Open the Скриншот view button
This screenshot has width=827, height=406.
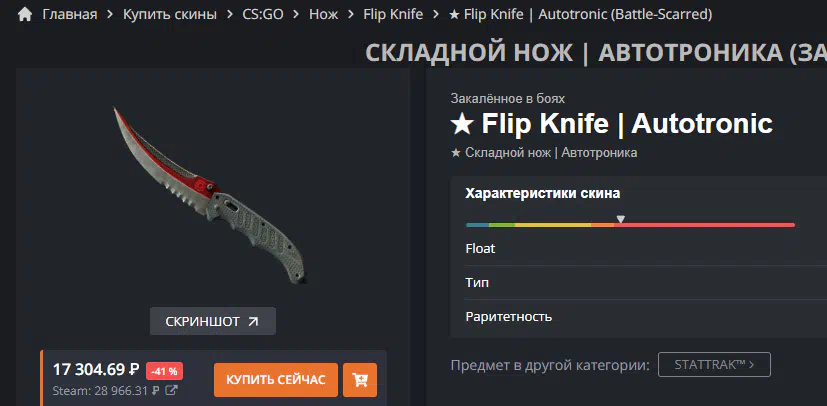pos(213,321)
